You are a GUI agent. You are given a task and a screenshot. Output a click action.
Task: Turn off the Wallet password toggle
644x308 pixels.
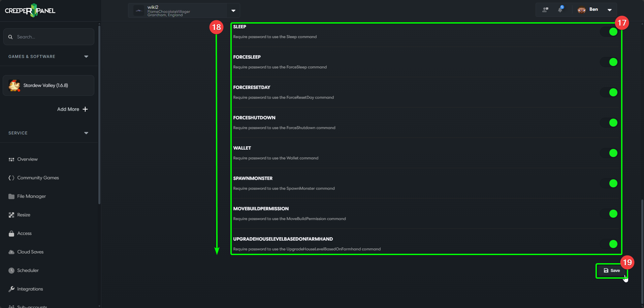pos(609,153)
